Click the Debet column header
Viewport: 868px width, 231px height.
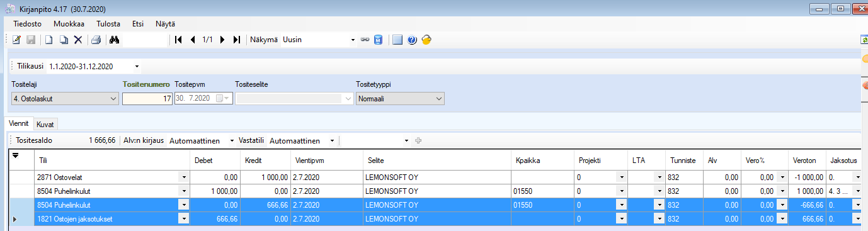point(215,160)
